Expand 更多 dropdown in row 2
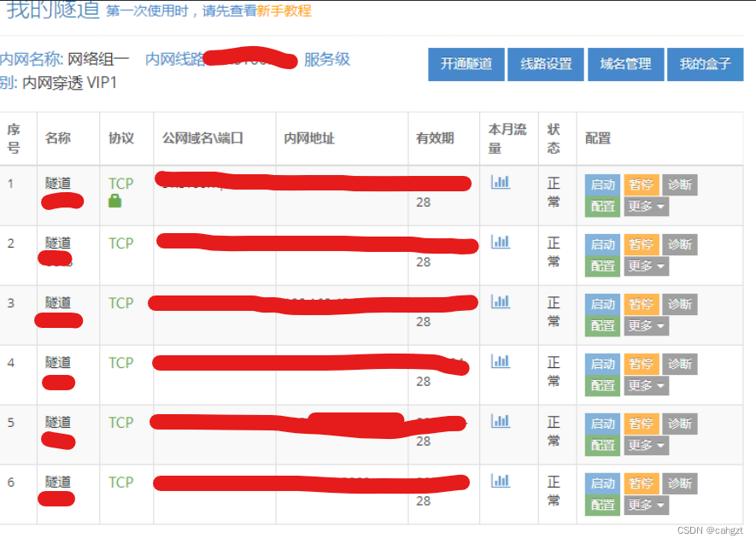This screenshot has height=544, width=756. click(646, 266)
